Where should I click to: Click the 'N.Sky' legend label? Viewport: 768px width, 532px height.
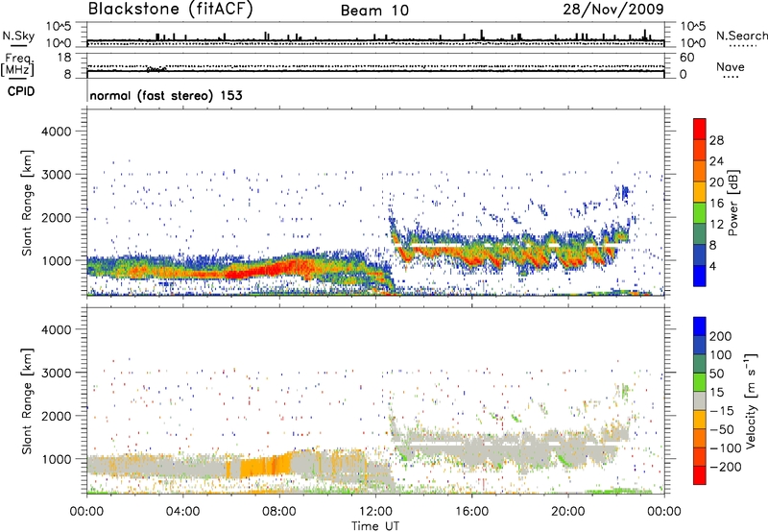pyautogui.click(x=18, y=36)
